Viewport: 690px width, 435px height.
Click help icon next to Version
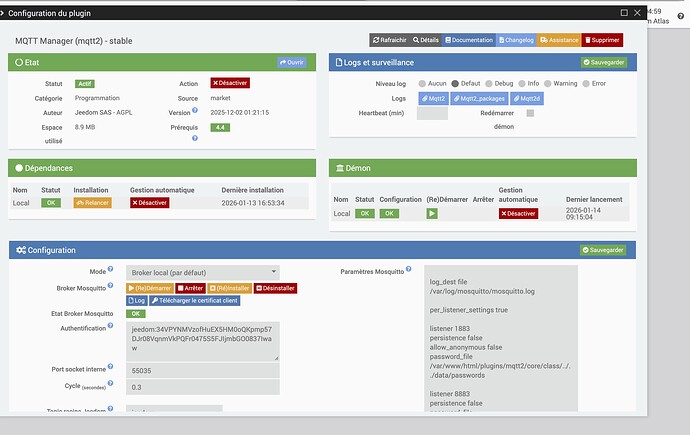click(x=195, y=110)
